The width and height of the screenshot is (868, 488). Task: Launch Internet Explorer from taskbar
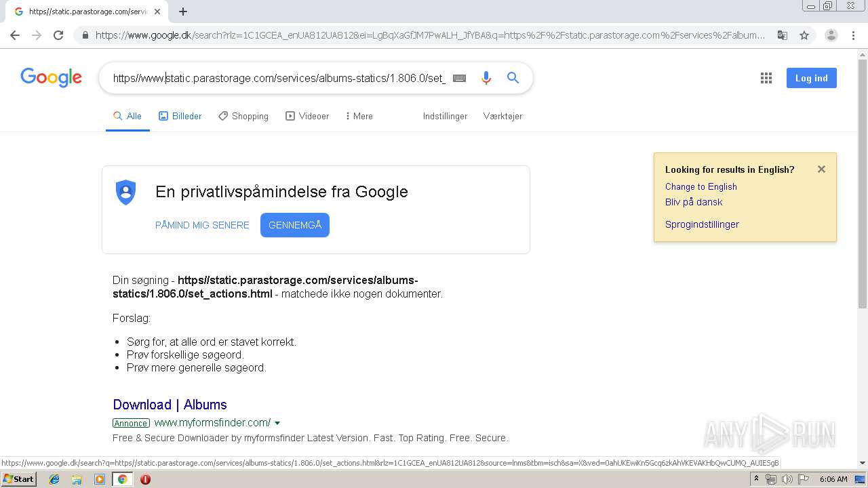(x=54, y=479)
